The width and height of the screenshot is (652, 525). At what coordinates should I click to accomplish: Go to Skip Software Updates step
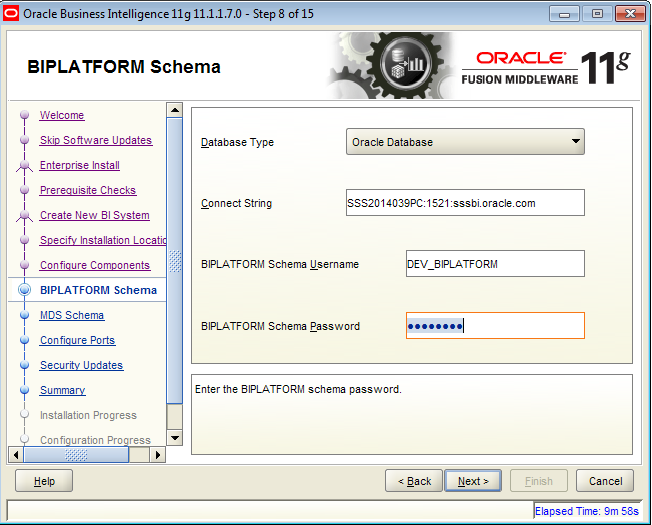[96, 140]
